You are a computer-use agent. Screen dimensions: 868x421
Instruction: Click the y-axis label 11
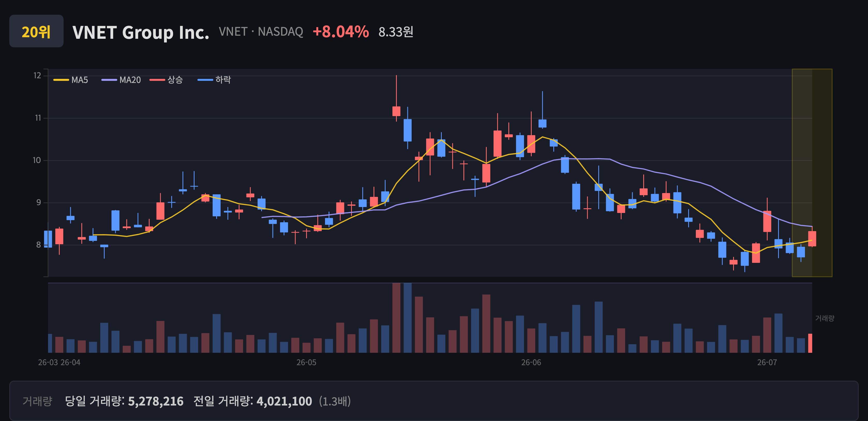38,118
